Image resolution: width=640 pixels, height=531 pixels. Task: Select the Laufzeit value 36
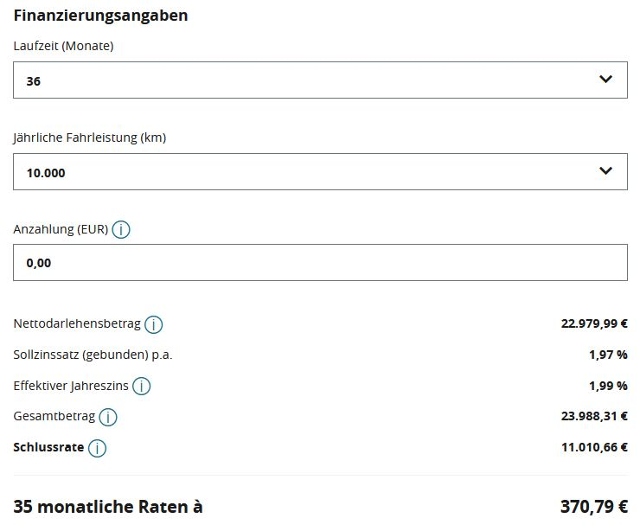coord(33,81)
